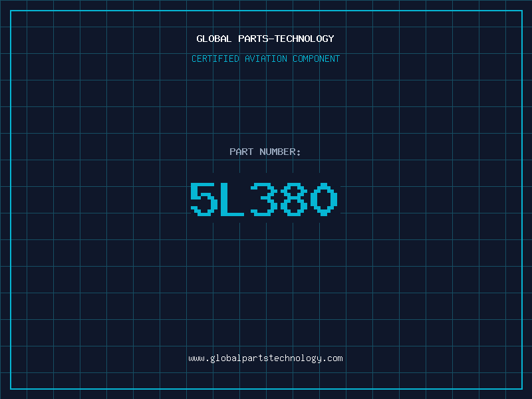Screen dimensions: 532x399
Task: Click the CERTIFIED AVIATION COMPONENT subtitle
Action: click(265, 59)
